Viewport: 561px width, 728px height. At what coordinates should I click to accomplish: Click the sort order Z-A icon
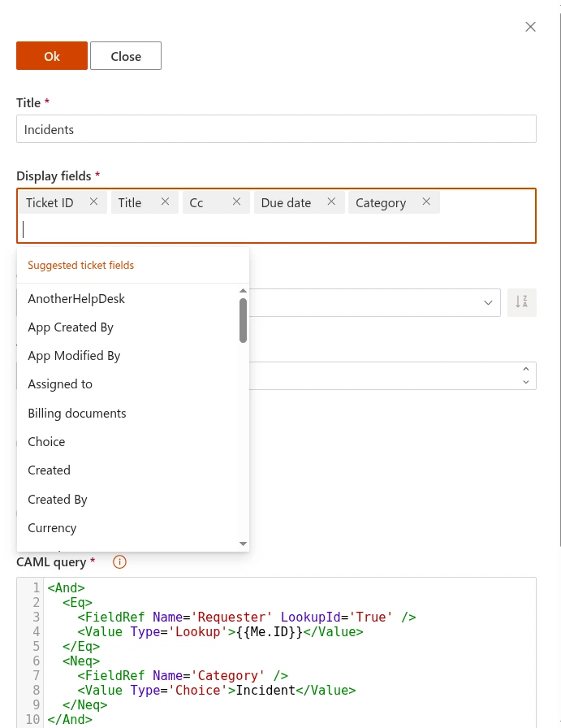[522, 302]
